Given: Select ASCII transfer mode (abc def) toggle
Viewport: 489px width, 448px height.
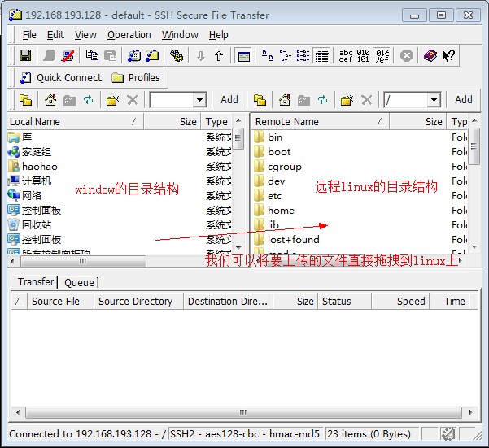Looking at the screenshot, I should 346,56.
